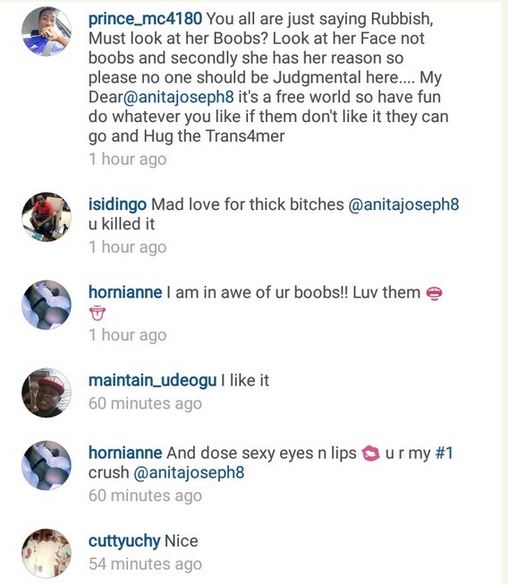Tap the kiss mark emoji after 'lips'
Viewport: 508px width, 584px height.
click(x=371, y=453)
